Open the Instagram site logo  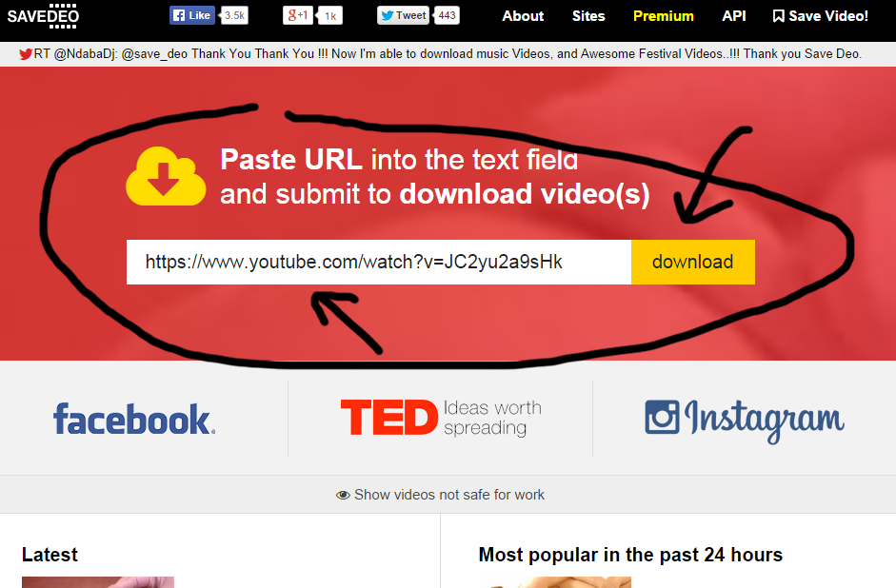745,421
